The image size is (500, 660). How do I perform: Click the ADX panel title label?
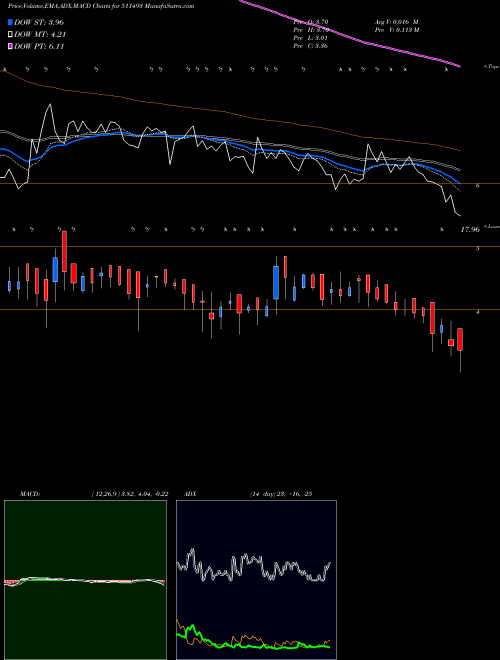[x=190, y=494]
